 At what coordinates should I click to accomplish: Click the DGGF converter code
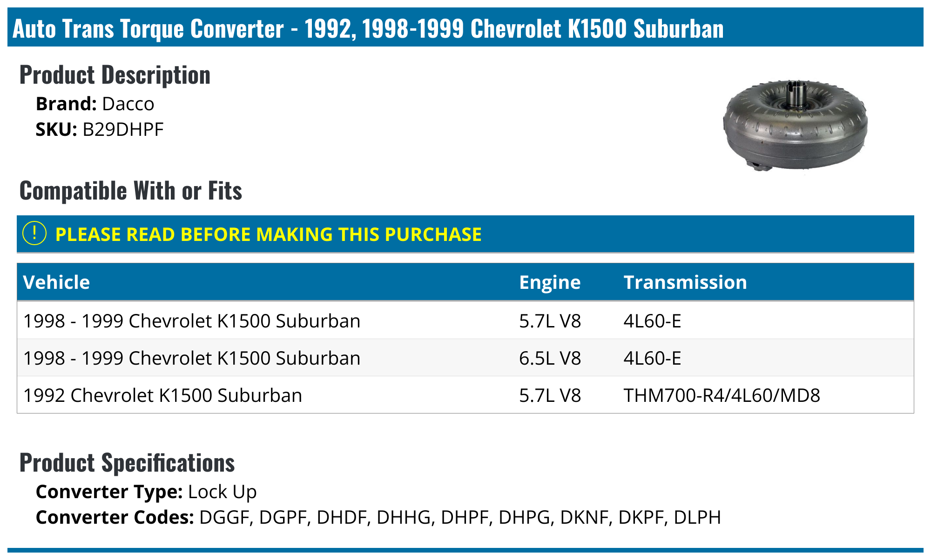224,517
